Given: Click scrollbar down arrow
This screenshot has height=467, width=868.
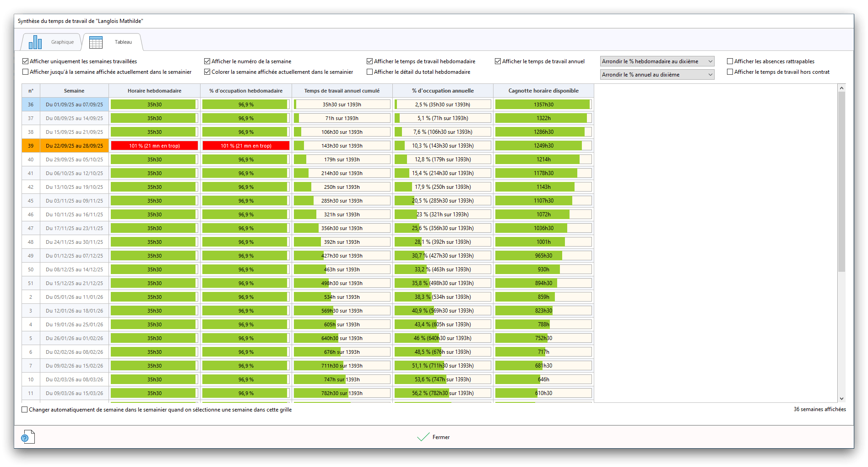Looking at the screenshot, I should click(x=841, y=399).
